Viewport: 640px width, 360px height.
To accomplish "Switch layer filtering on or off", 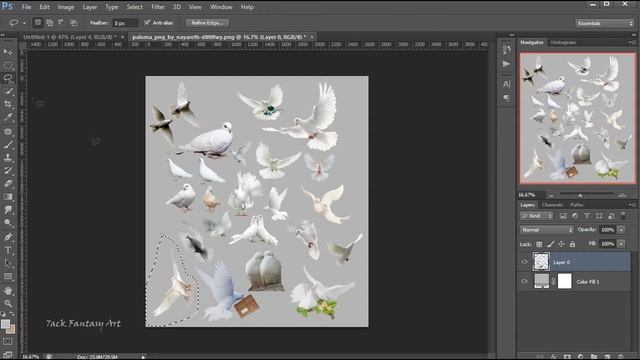I will coord(623,215).
